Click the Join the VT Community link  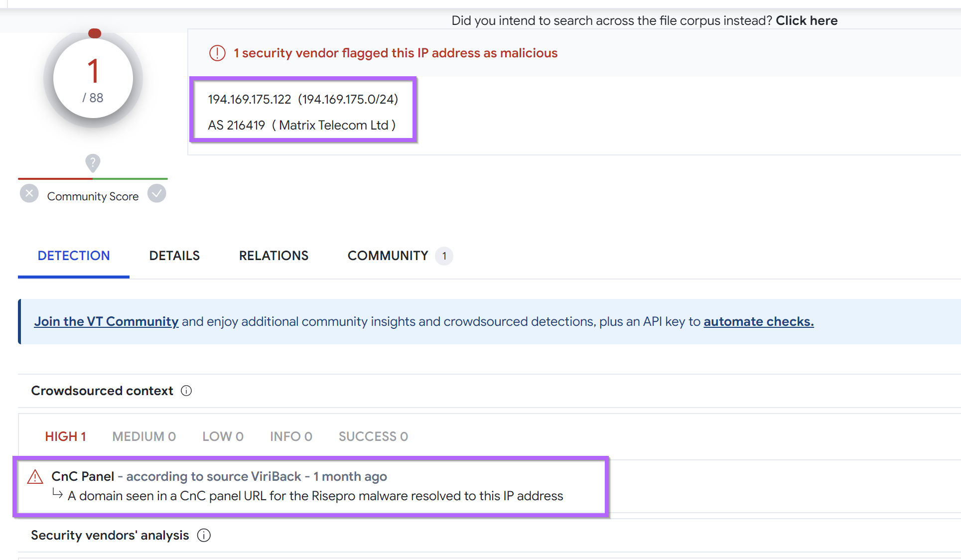click(x=106, y=322)
